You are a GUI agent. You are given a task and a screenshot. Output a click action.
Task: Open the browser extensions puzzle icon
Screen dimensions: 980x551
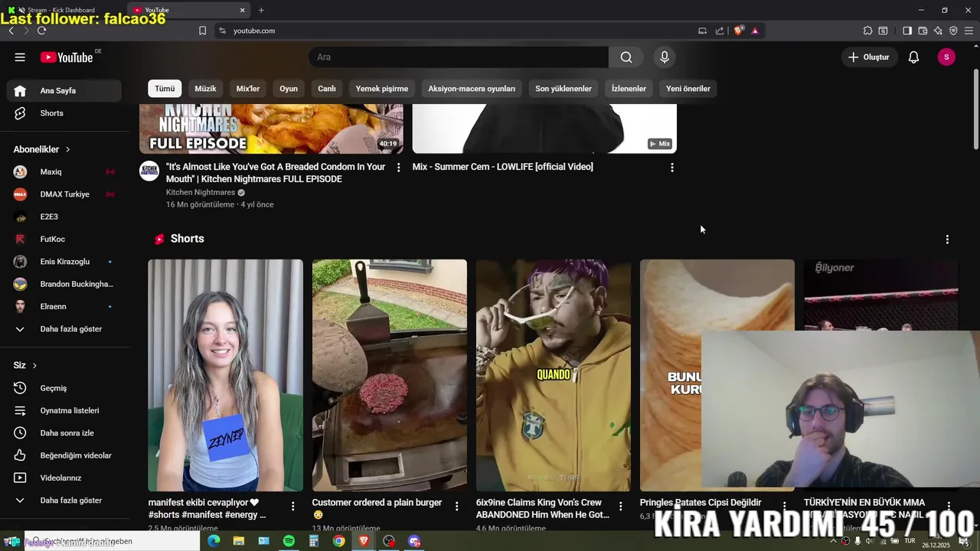tap(867, 31)
